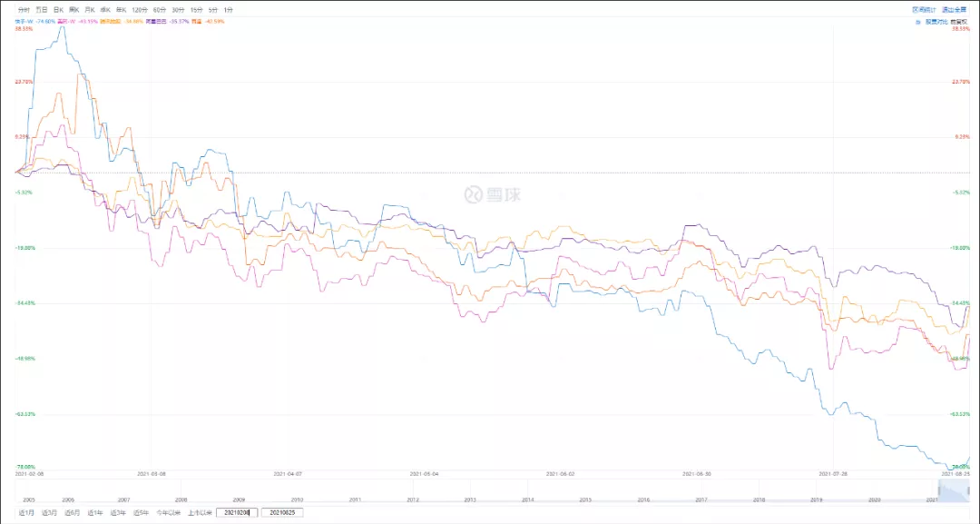Viewport: 980px width, 524px height.
Task: Click the start date field 20210208
Action: pyautogui.click(x=237, y=512)
